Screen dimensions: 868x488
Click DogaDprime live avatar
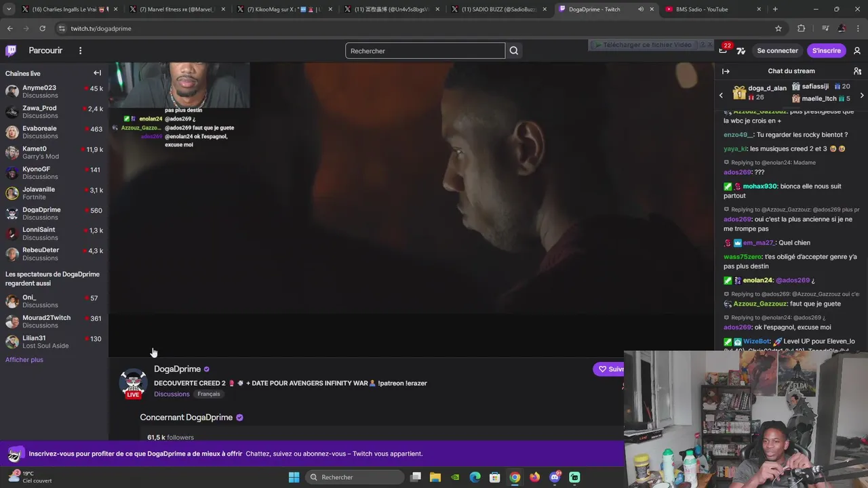pyautogui.click(x=133, y=383)
